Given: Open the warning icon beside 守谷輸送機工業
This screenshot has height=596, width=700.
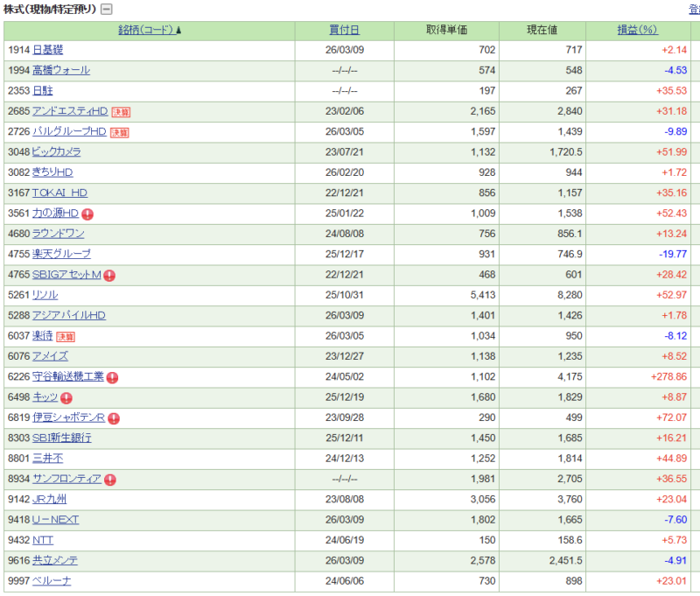Looking at the screenshot, I should (x=112, y=377).
